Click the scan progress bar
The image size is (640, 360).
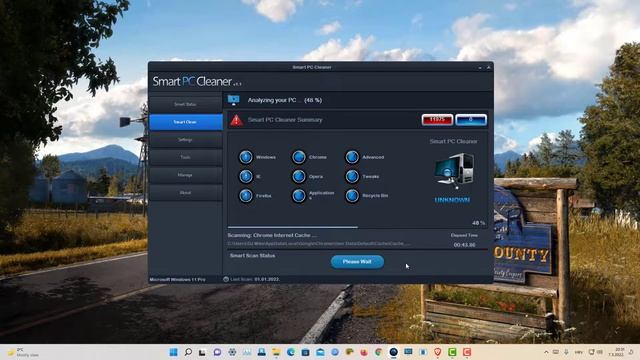357,227
